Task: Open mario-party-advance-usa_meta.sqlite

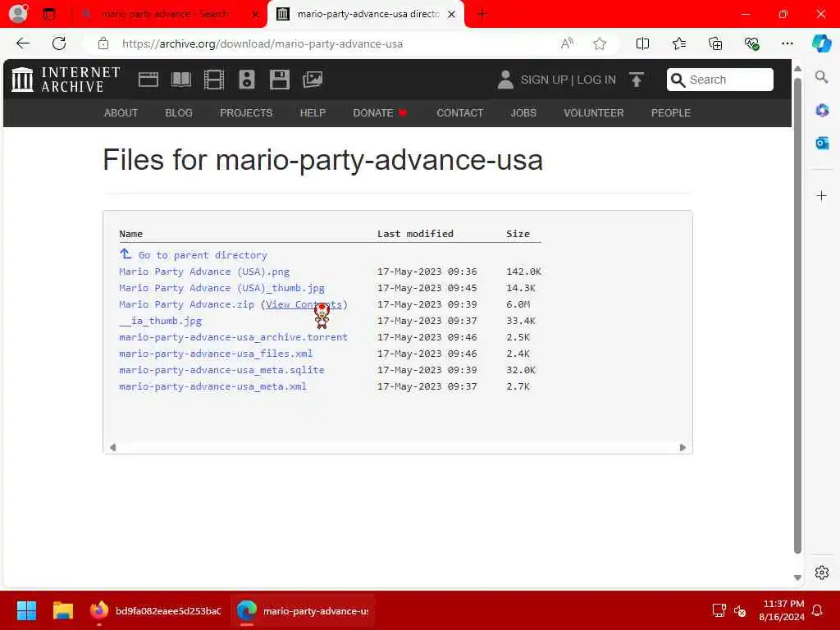Action: point(221,370)
